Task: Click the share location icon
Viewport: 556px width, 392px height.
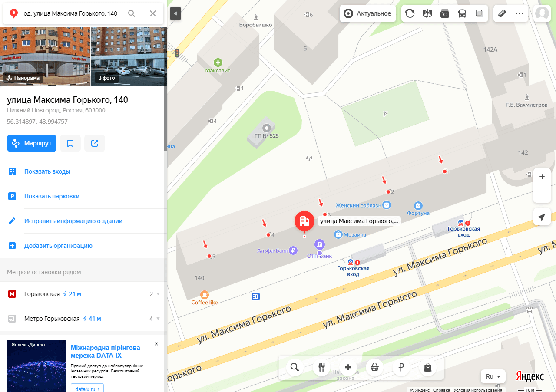Action: (95, 143)
